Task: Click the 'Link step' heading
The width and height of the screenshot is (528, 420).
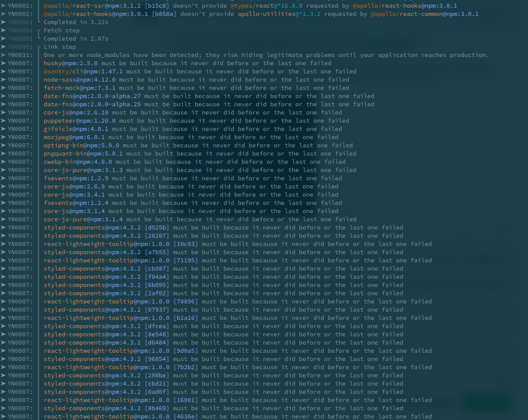Action: coord(60,47)
